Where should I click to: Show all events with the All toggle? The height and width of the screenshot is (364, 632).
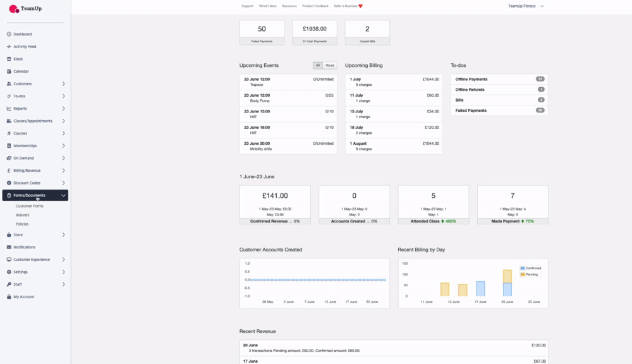tap(318, 65)
